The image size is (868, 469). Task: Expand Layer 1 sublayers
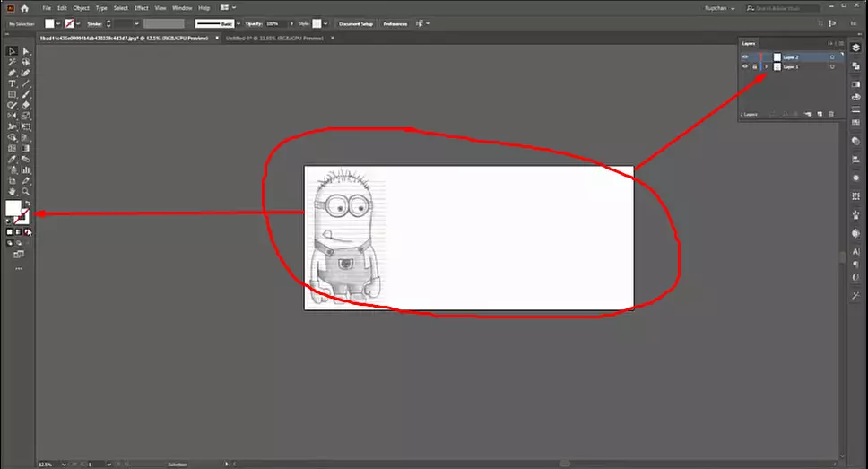pos(767,66)
